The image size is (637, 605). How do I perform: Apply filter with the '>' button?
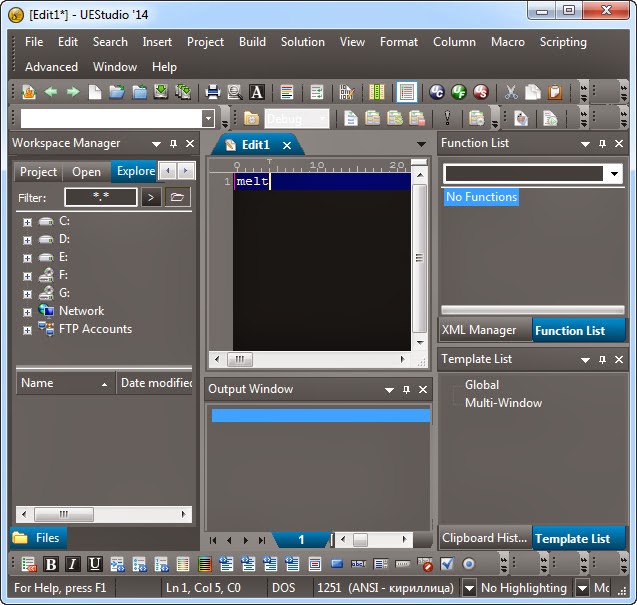pyautogui.click(x=151, y=197)
